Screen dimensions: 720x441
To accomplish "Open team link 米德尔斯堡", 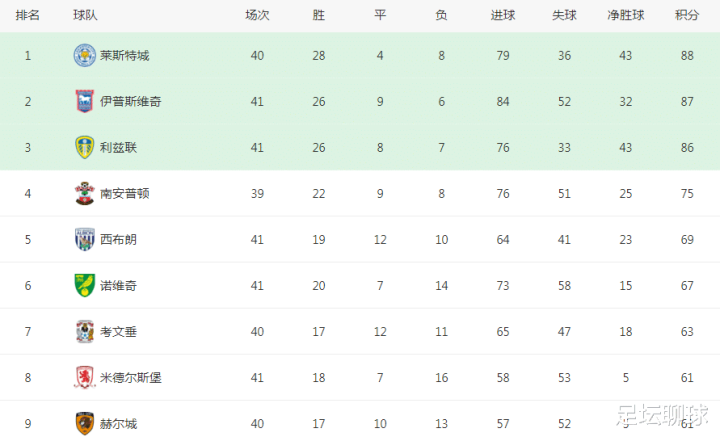I will tap(131, 378).
